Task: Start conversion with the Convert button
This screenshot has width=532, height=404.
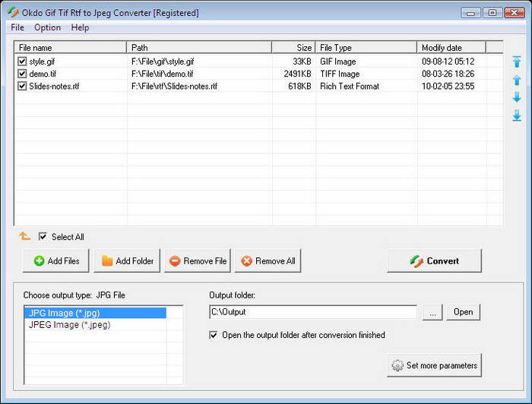Action: [434, 260]
